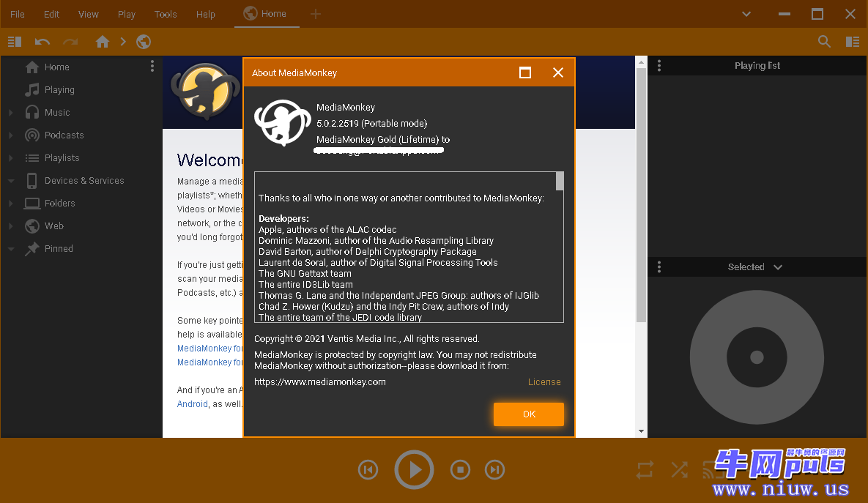The width and height of the screenshot is (868, 503).
Task: Add a new tab with plus button
Action: pos(316,14)
